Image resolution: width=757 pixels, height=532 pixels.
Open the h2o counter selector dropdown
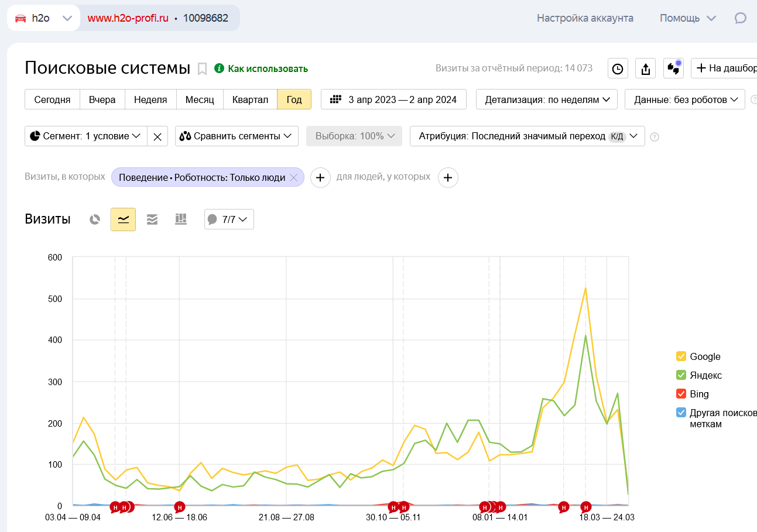tap(43, 18)
